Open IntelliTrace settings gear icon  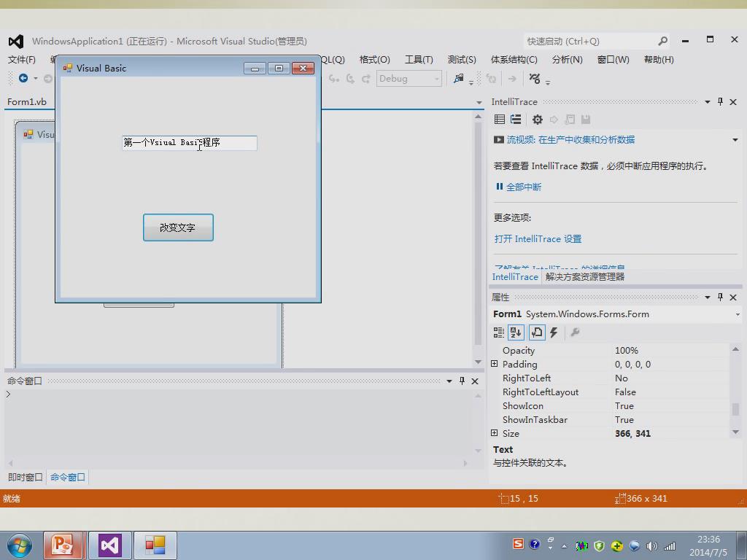point(538,120)
